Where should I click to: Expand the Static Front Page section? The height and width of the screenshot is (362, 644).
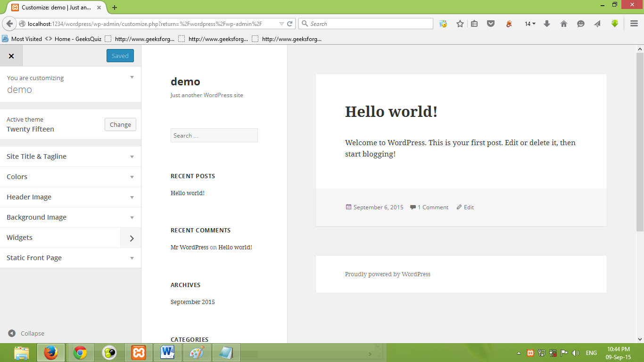pos(70,258)
